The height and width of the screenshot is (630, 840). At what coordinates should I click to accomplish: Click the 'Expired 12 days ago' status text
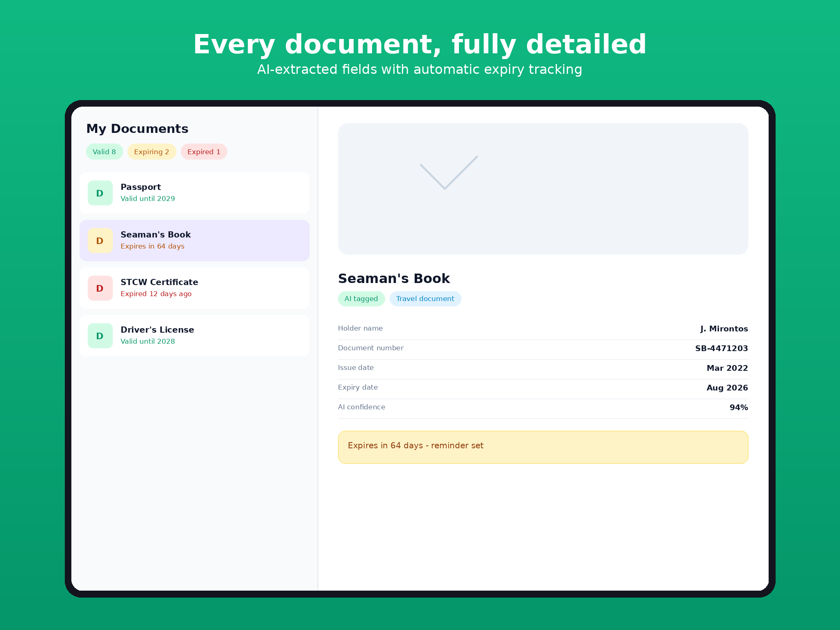[156, 294]
